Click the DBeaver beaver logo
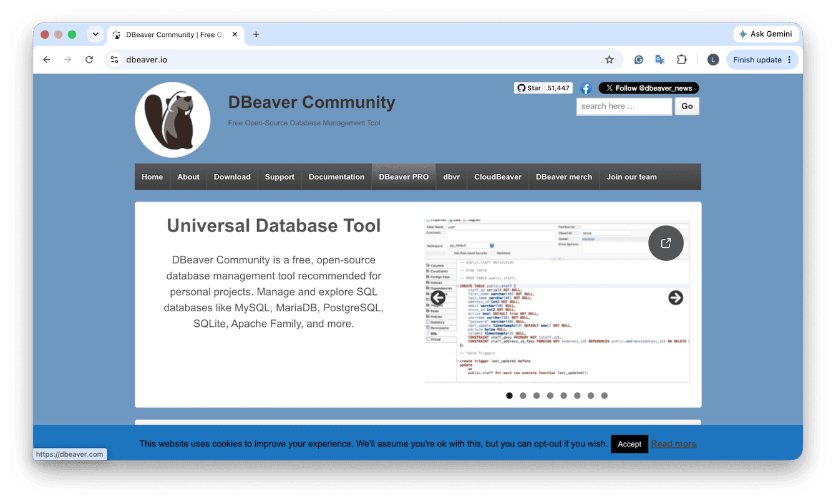Image resolution: width=836 pixels, height=504 pixels. tap(173, 120)
